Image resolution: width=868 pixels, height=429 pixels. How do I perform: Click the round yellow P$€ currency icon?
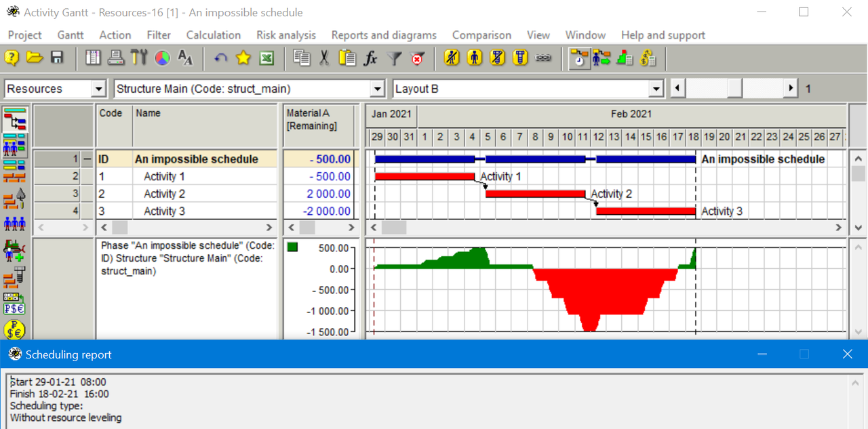click(15, 329)
